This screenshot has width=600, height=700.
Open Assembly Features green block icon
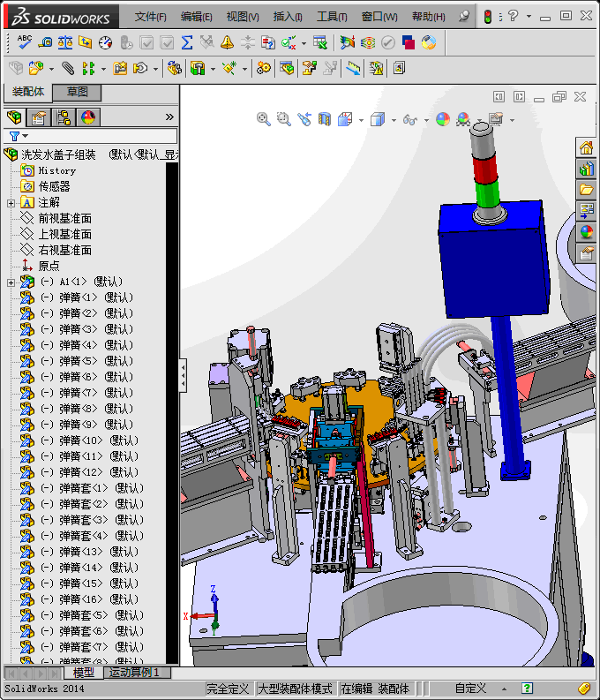point(198,68)
